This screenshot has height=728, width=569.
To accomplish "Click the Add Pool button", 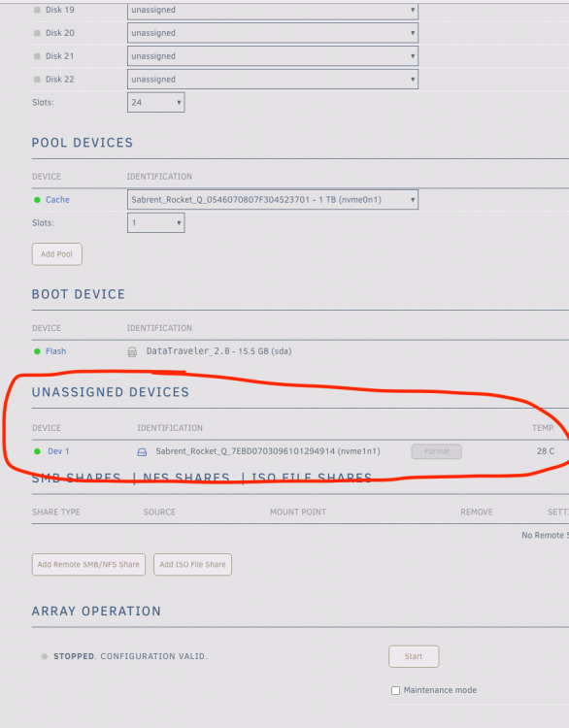I will [56, 254].
